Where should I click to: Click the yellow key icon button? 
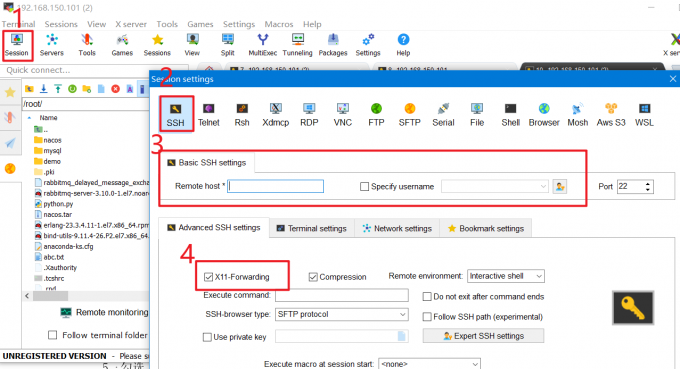click(x=633, y=308)
